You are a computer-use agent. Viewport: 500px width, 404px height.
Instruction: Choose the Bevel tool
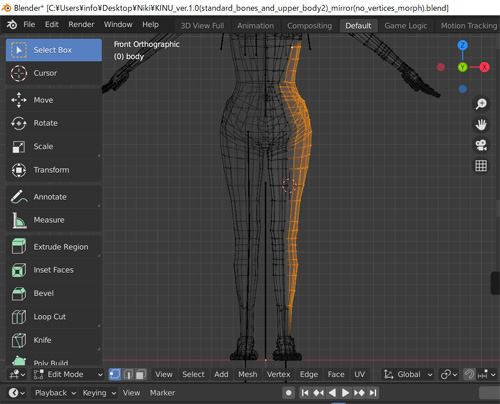(x=53, y=293)
